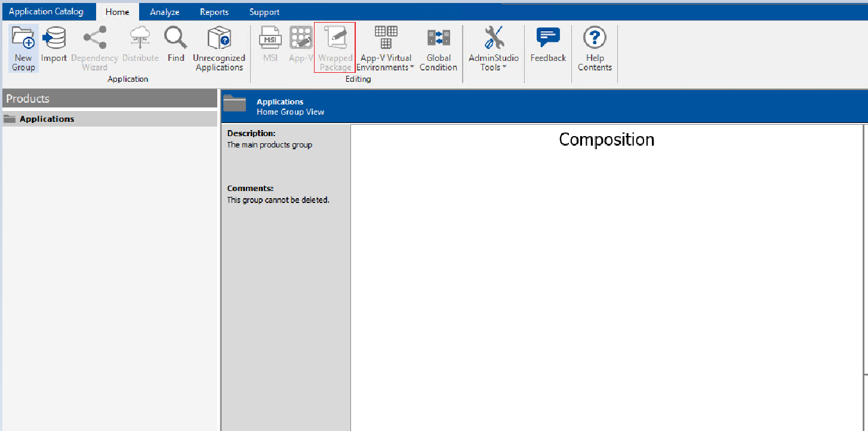Expand AdminStudio Tools dropdown
The image size is (868, 431).
[493, 63]
